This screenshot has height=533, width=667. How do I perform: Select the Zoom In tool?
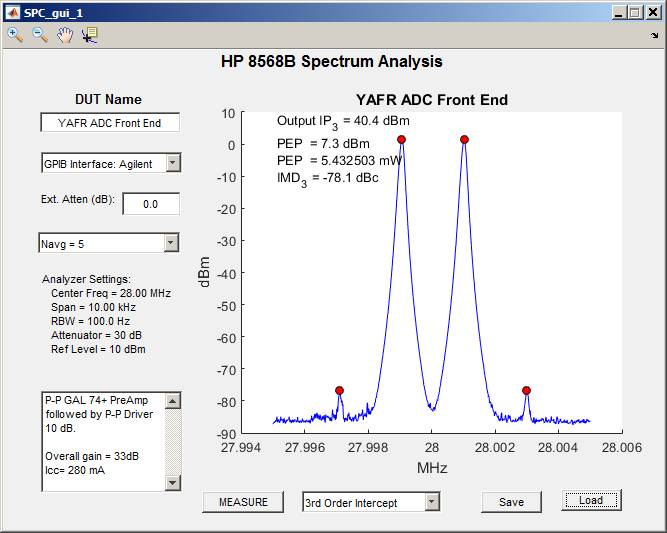tap(15, 35)
